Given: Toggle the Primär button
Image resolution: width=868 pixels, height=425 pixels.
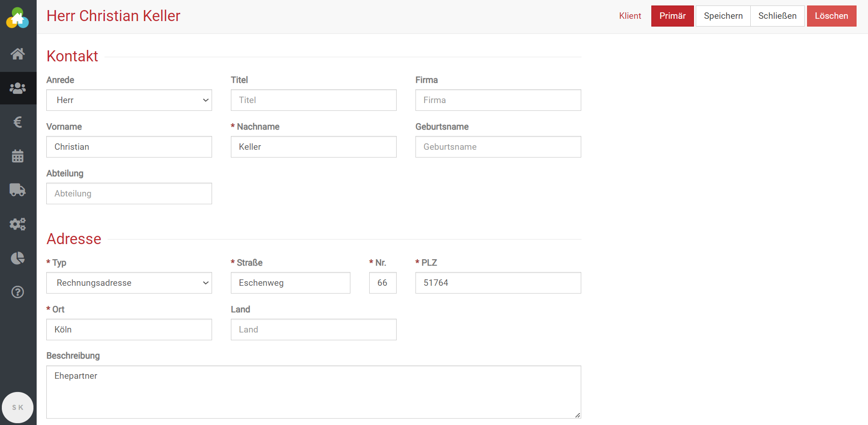Looking at the screenshot, I should point(672,16).
